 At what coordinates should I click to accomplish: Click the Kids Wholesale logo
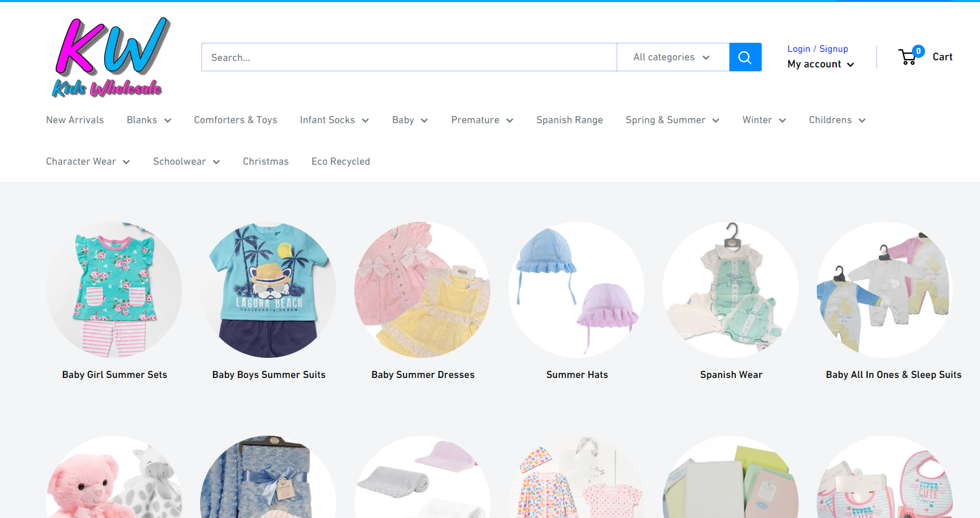[x=111, y=58]
